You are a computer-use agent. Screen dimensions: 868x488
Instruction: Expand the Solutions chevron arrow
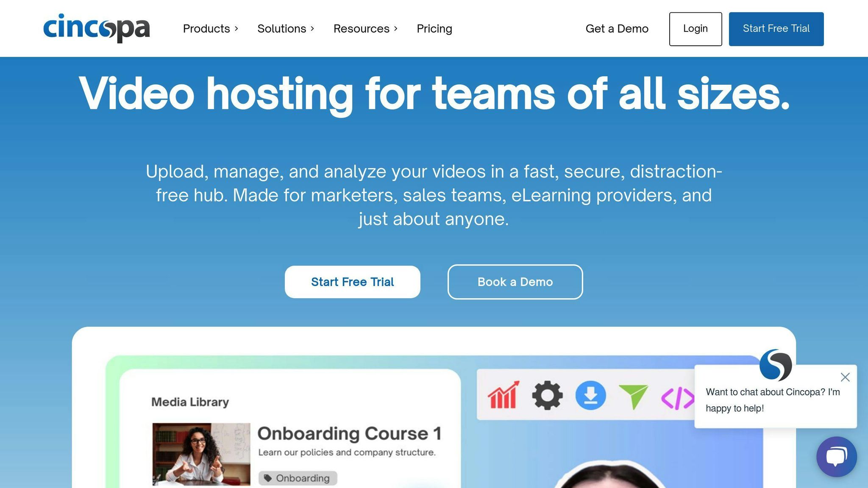312,29
